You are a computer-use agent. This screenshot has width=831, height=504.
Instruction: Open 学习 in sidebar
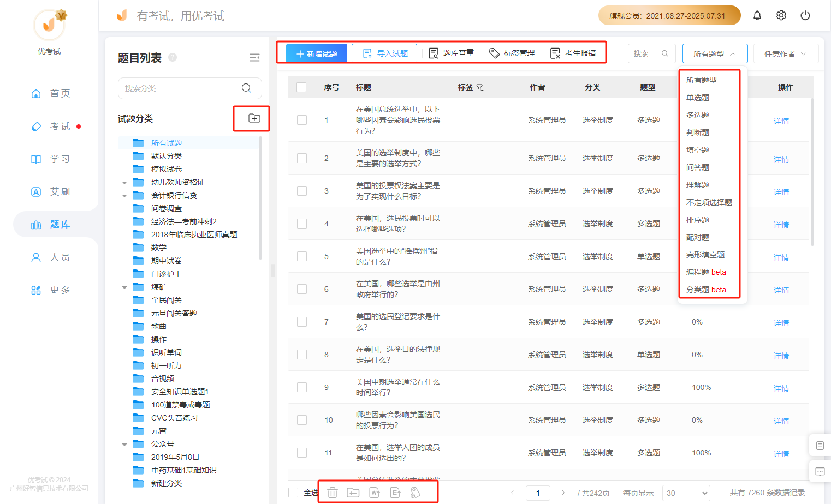pyautogui.click(x=51, y=159)
